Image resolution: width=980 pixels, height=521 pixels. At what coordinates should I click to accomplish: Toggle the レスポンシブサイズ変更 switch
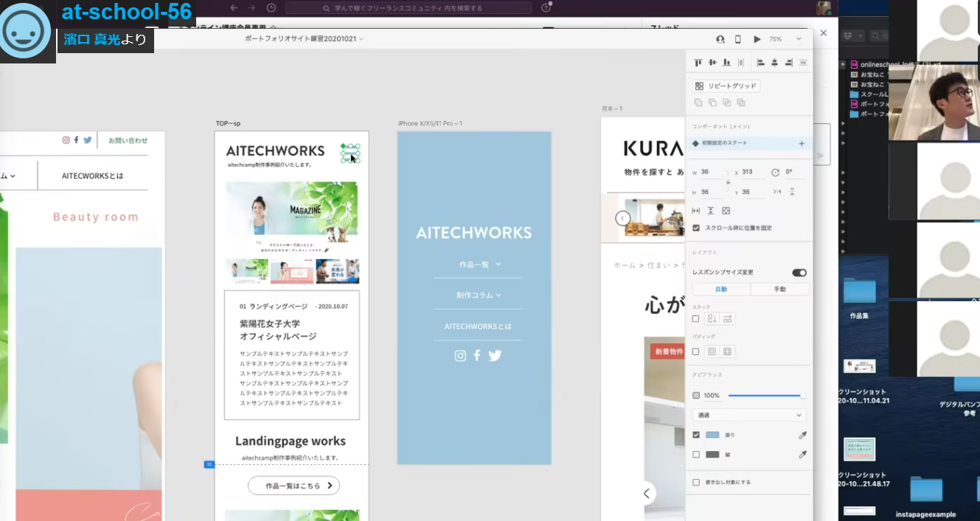(799, 272)
